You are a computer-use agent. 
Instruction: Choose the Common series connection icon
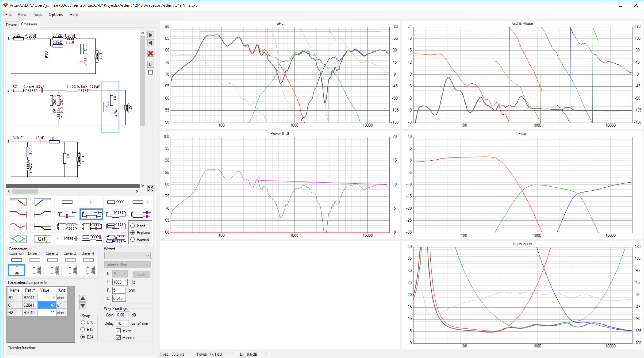[17, 260]
